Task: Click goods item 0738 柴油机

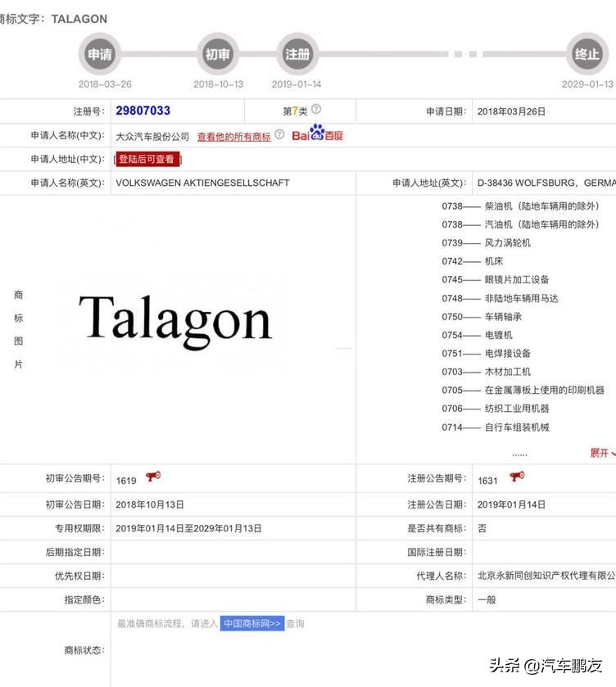Action: tap(520, 206)
